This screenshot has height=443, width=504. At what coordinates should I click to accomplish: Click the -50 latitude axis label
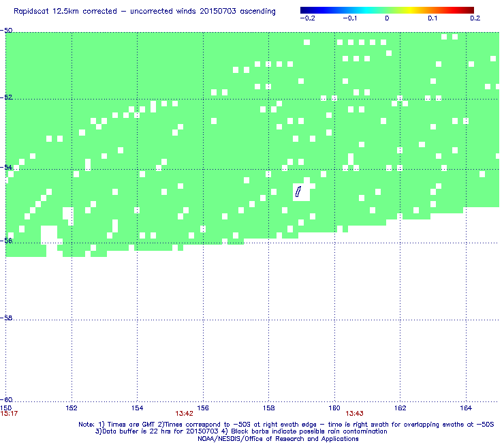6,31
